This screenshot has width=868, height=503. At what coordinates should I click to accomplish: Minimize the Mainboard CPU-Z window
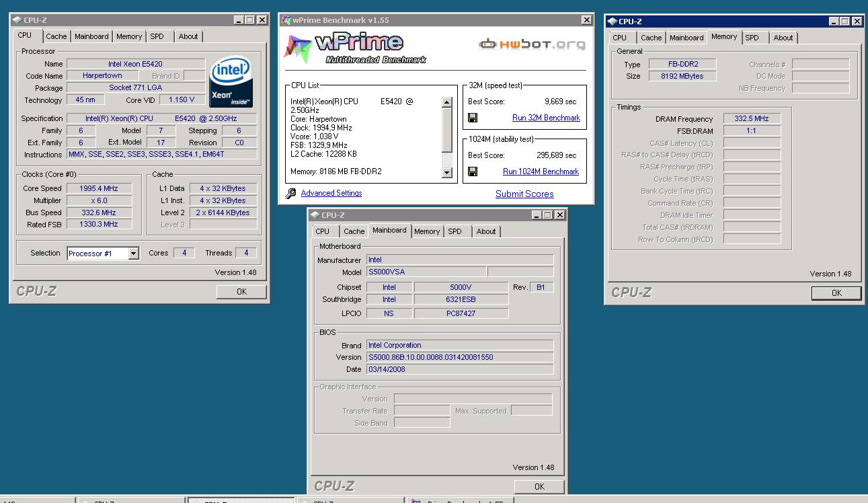537,215
